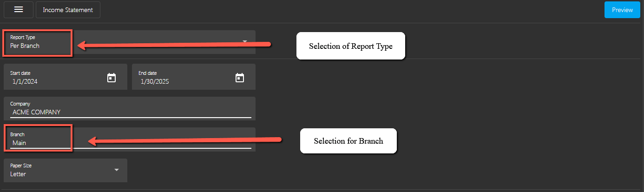
Task: Choose the 'Letter' paper size value
Action: (18, 174)
